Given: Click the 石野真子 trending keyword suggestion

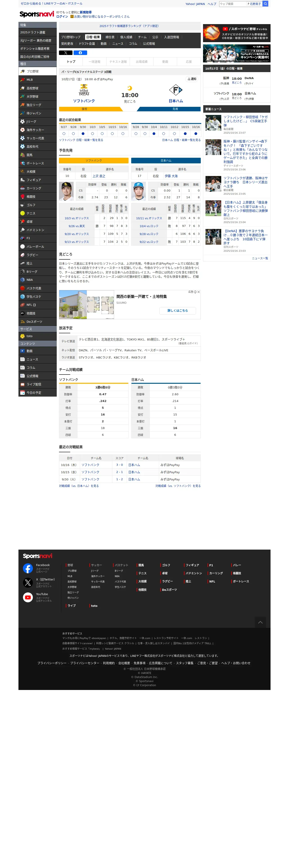Looking at the screenshot, I should (x=254, y=4).
